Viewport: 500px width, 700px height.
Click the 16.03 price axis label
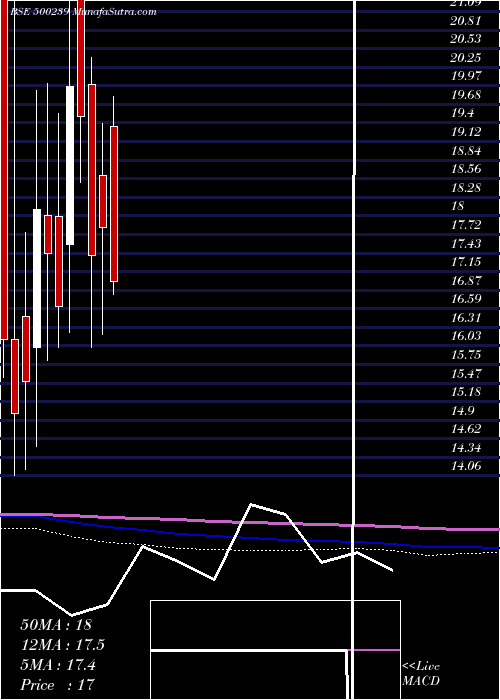(466, 336)
